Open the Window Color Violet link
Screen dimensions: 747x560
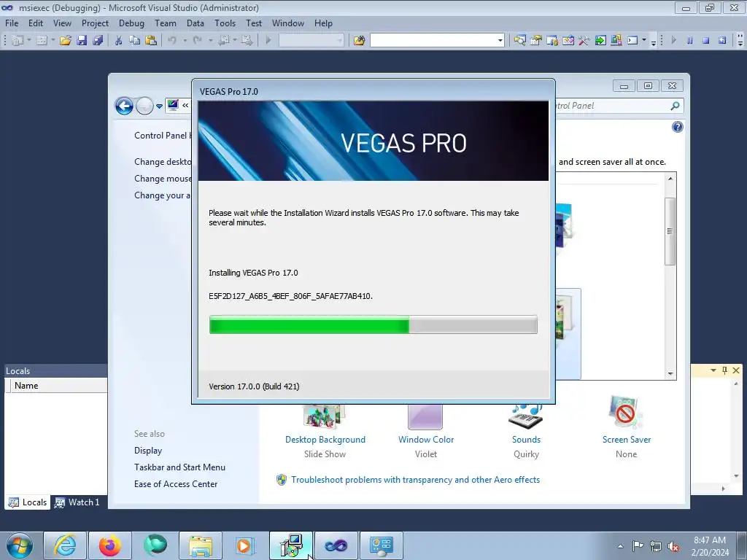426,440
